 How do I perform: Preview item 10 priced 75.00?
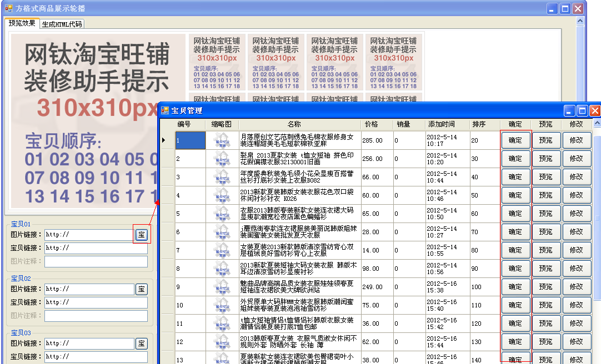(x=546, y=305)
